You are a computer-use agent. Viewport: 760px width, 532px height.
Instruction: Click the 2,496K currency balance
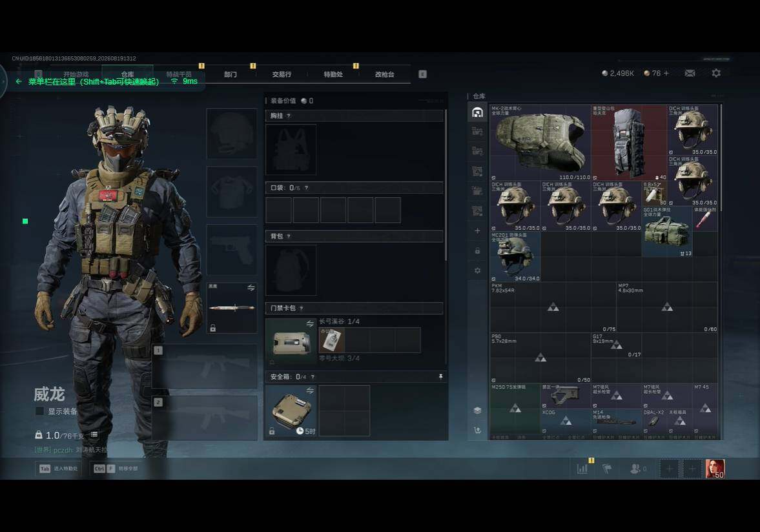(618, 73)
